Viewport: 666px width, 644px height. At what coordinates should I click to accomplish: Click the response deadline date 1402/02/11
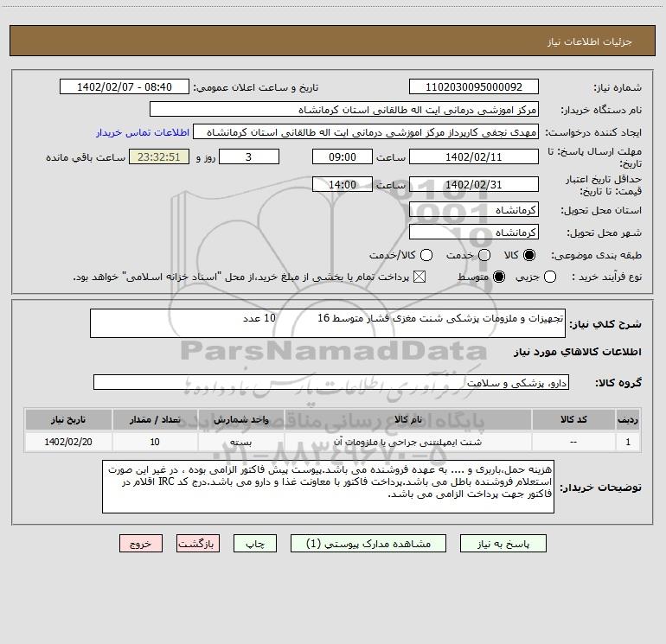click(474, 156)
